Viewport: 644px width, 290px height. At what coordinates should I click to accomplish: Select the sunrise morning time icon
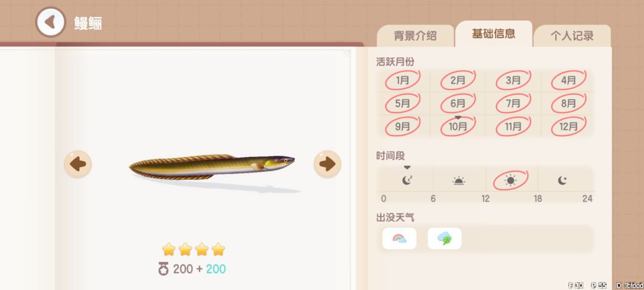coord(459,180)
